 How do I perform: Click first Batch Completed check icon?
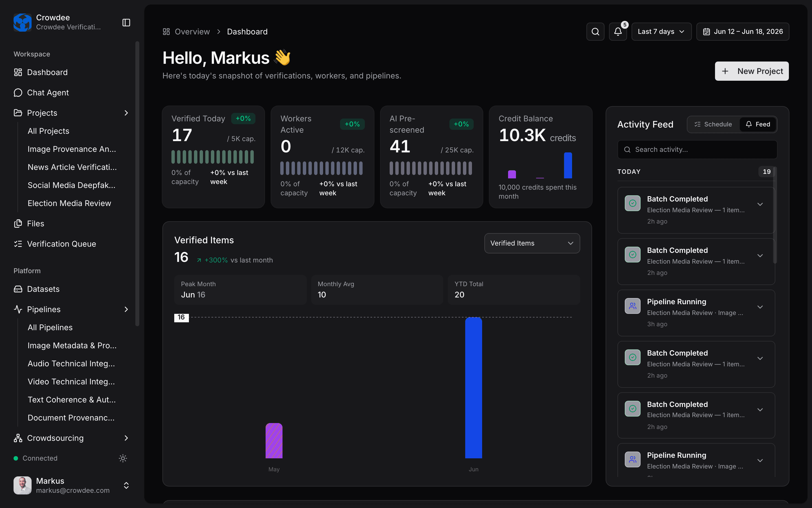[x=632, y=203]
